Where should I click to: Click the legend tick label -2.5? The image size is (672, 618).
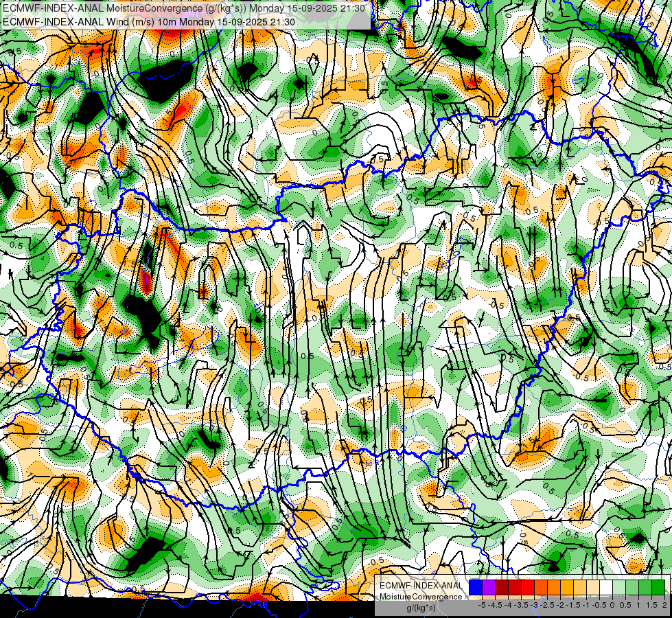click(x=547, y=605)
